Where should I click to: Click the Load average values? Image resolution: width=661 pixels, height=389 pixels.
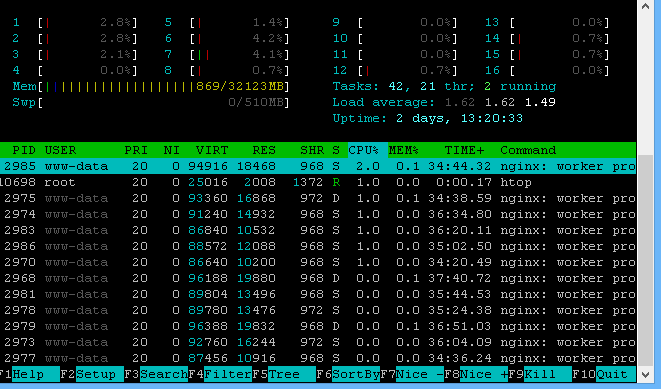[x=500, y=103]
